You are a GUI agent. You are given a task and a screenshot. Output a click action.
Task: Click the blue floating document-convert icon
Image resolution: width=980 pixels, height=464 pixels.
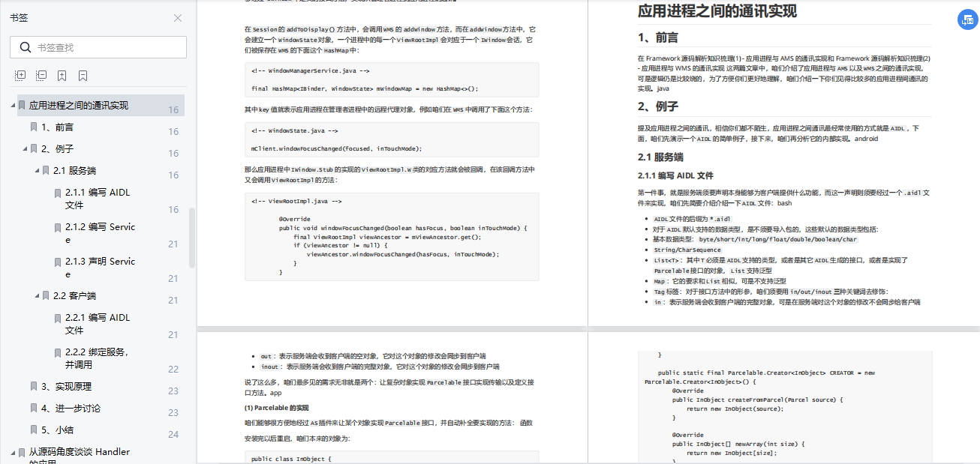click(966, 19)
